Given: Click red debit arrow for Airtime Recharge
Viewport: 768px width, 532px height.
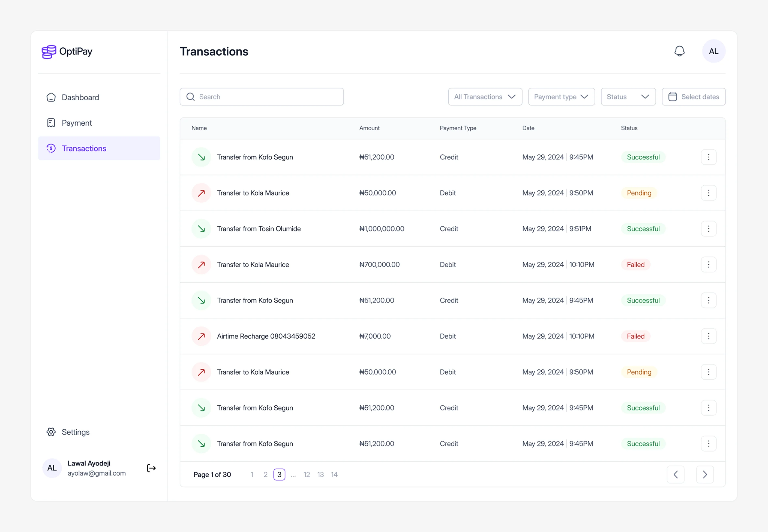Looking at the screenshot, I should click(202, 336).
